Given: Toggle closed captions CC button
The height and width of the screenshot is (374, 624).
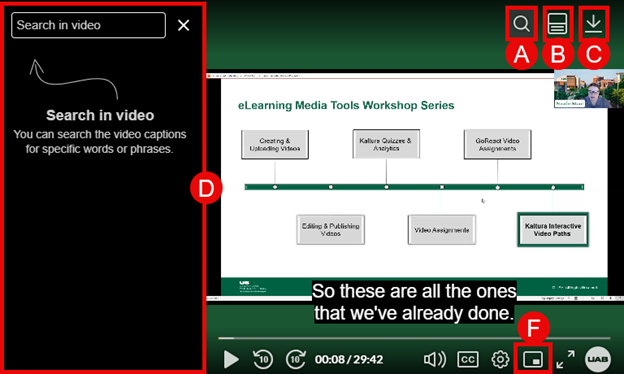Looking at the screenshot, I should 468,359.
